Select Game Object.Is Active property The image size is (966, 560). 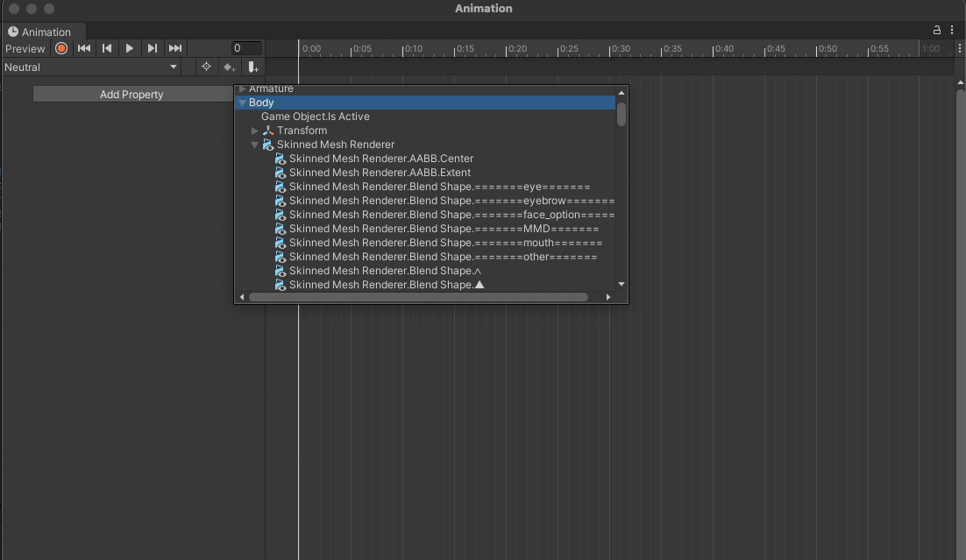click(x=316, y=117)
